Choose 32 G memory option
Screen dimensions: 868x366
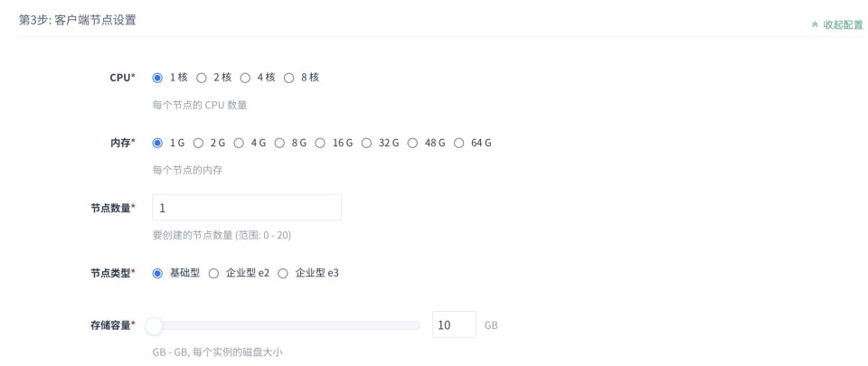(x=366, y=143)
